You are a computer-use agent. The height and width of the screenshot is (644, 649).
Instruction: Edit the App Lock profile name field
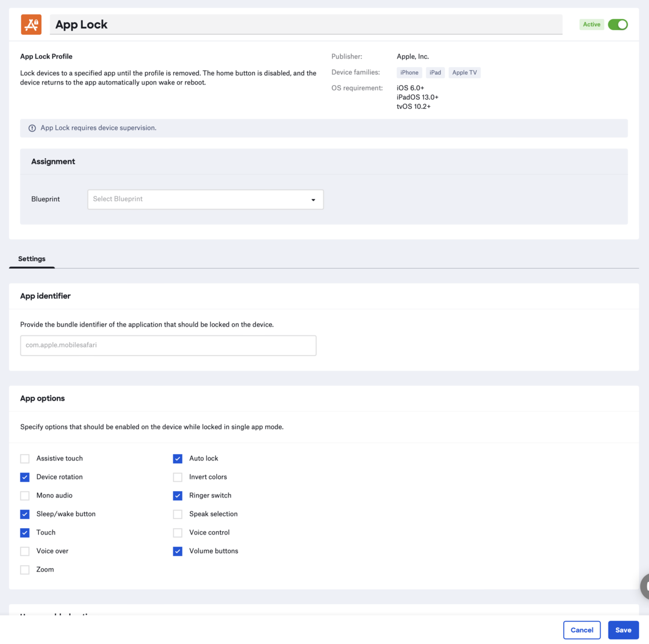pos(306,24)
